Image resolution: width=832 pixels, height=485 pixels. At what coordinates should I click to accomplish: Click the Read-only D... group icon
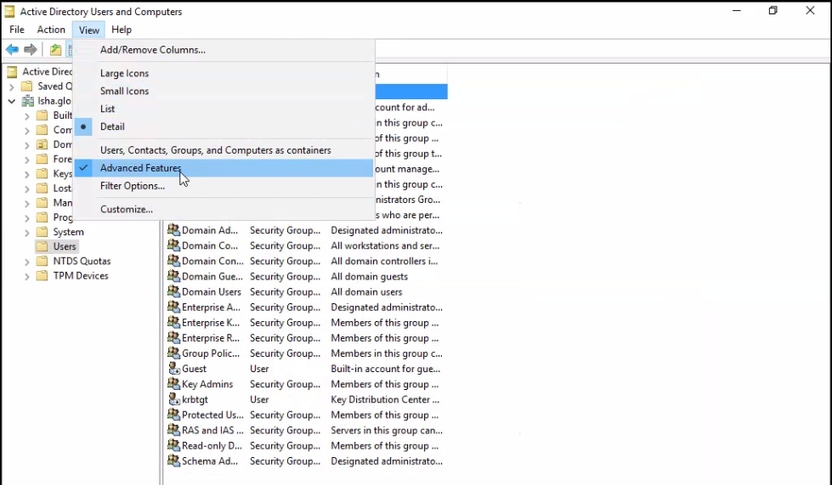174,446
